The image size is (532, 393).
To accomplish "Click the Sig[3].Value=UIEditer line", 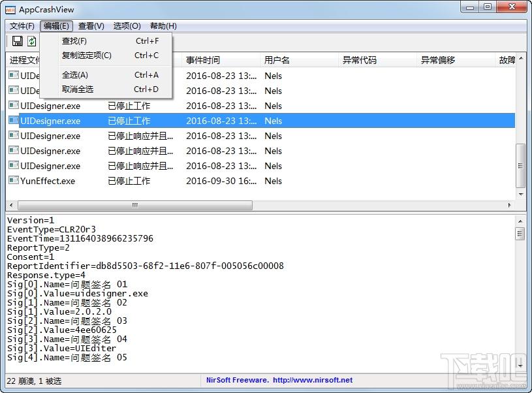I will [61, 348].
